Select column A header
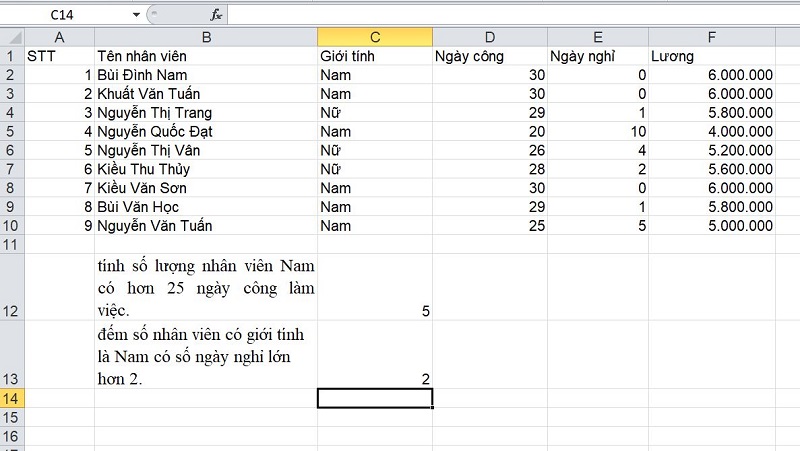Screen dimensions: 800x451 click(x=59, y=37)
